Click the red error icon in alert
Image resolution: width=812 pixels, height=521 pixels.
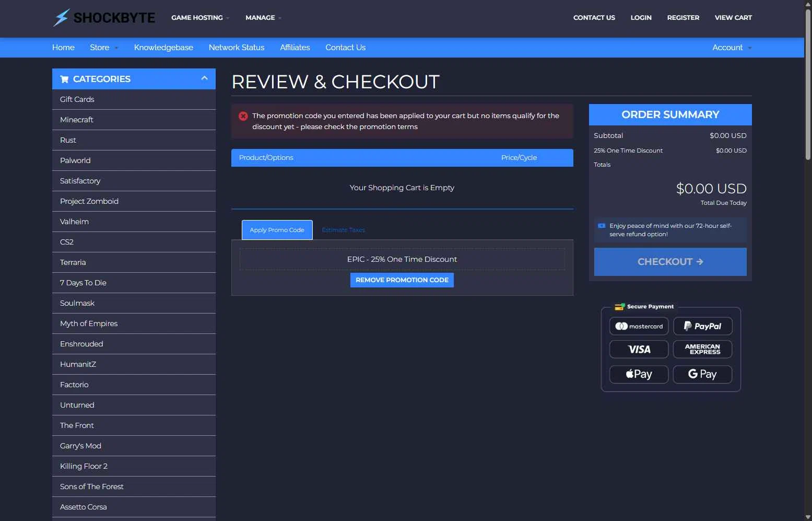(x=243, y=116)
